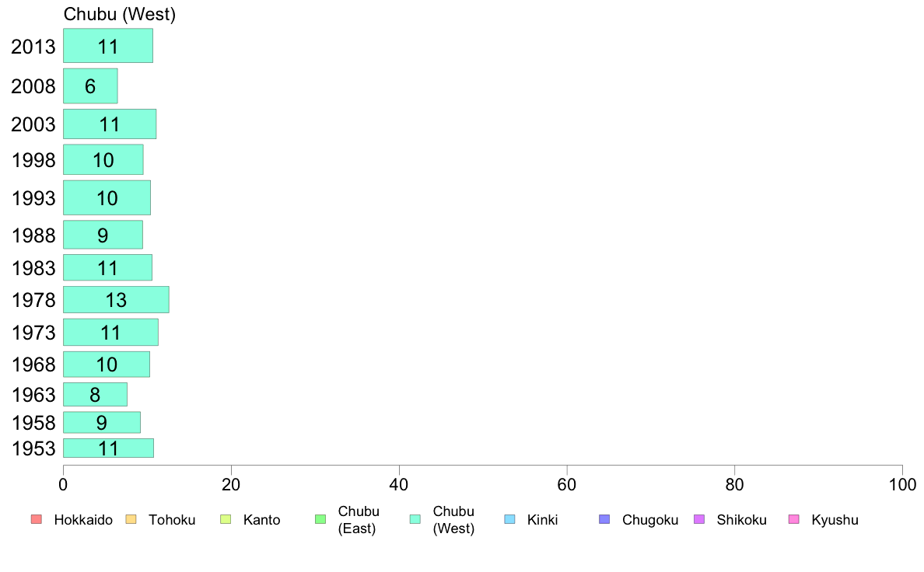Click the 100 tick on x-axis
Screen dimensions: 924x572
pos(902,485)
